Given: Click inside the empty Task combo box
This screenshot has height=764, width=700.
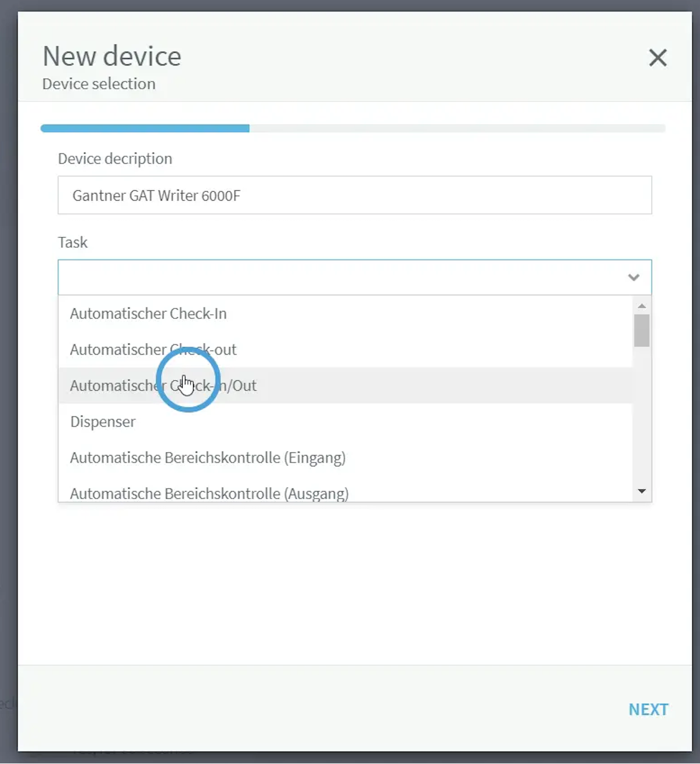Looking at the screenshot, I should coord(338,278).
